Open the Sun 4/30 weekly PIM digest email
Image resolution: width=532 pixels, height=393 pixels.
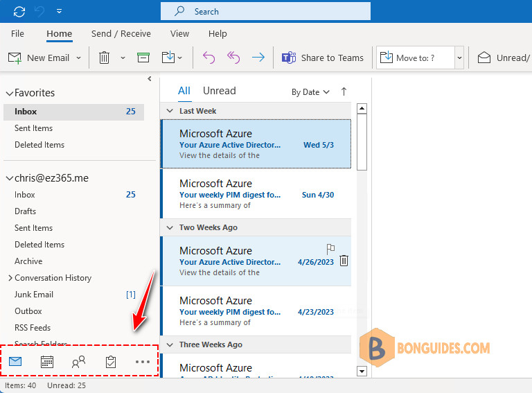256,194
